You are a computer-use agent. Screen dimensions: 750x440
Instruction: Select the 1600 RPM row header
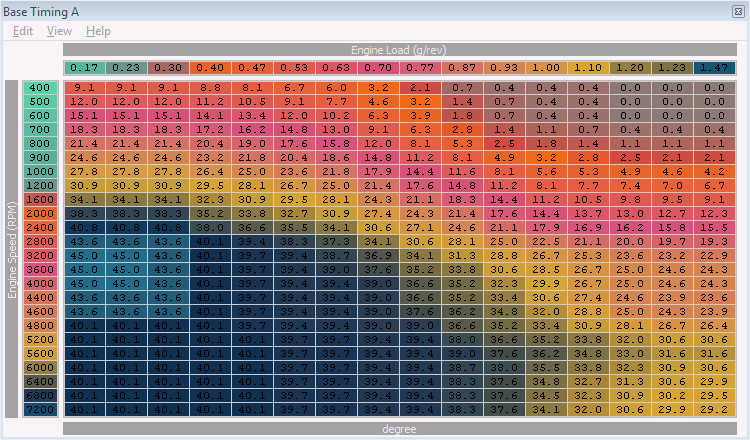coord(40,199)
